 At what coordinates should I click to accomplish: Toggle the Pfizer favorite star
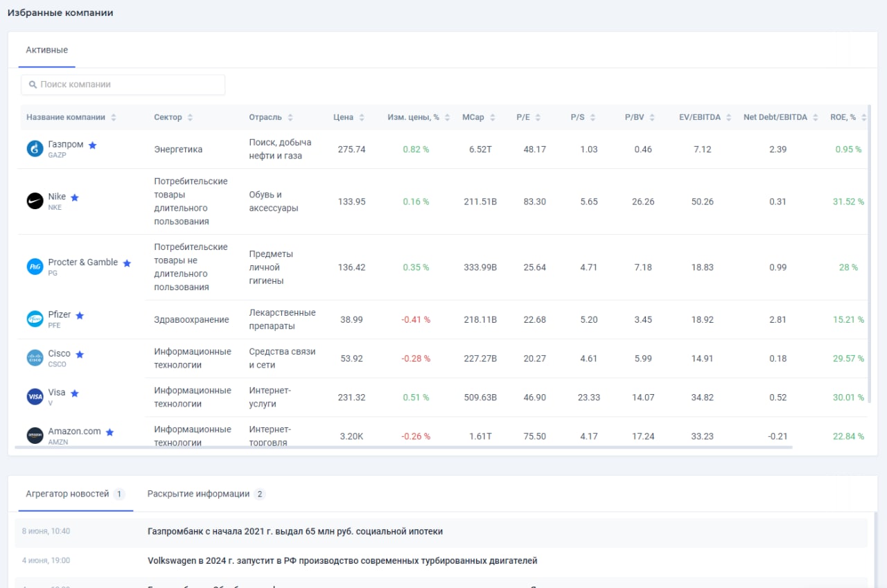tap(80, 315)
